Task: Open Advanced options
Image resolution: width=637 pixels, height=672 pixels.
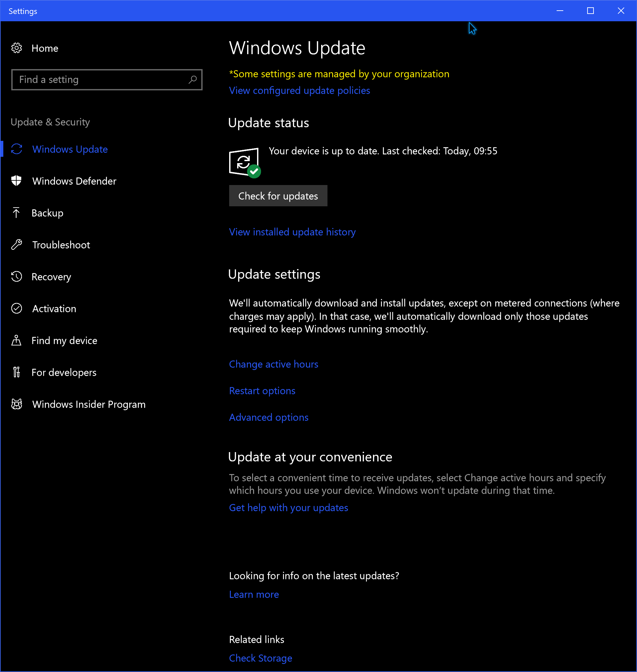Action: (269, 417)
